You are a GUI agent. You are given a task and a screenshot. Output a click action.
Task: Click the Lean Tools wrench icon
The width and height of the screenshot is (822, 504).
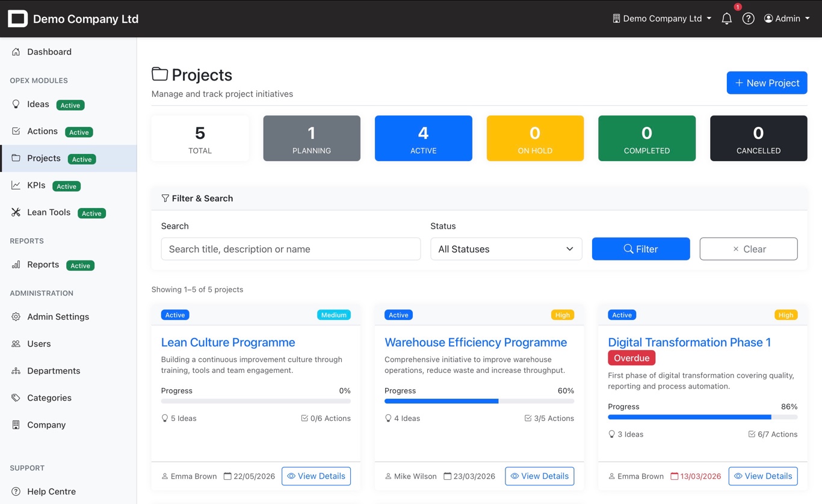pyautogui.click(x=16, y=212)
